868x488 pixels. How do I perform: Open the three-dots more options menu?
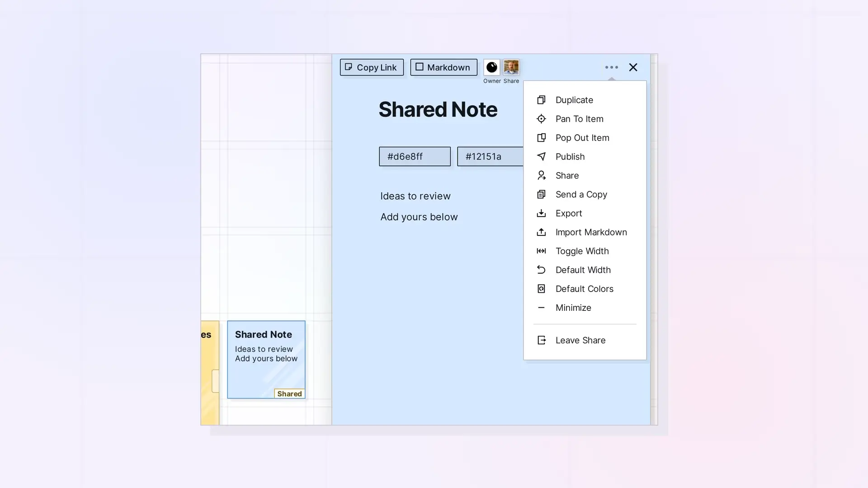click(612, 67)
